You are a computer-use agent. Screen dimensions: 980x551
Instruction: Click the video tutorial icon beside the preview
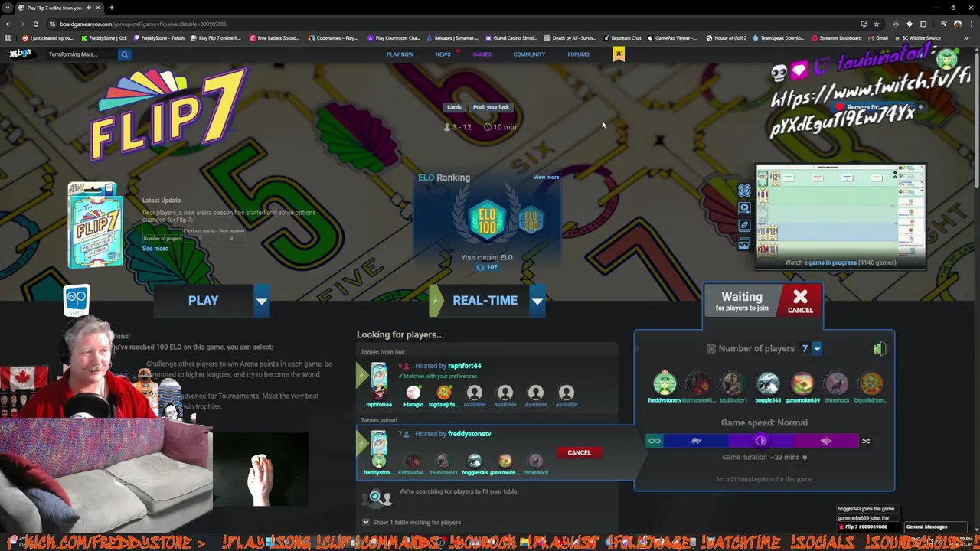744,208
